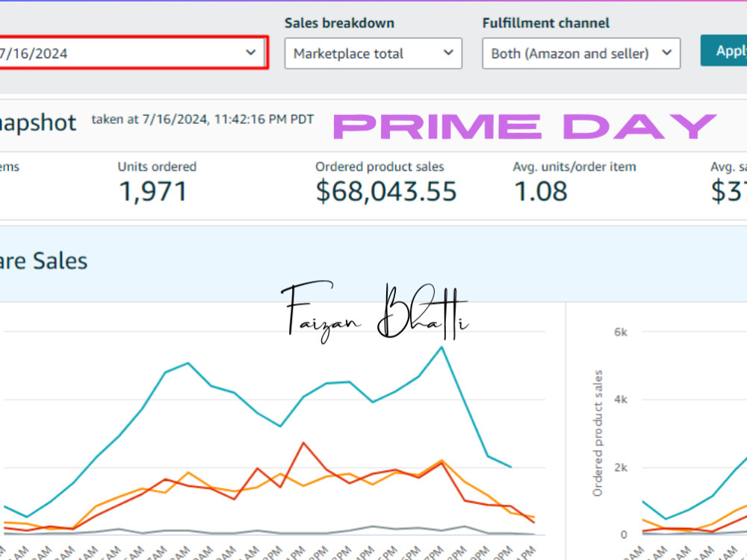Click the Units ordered label
The image size is (747, 560).
pos(157,167)
